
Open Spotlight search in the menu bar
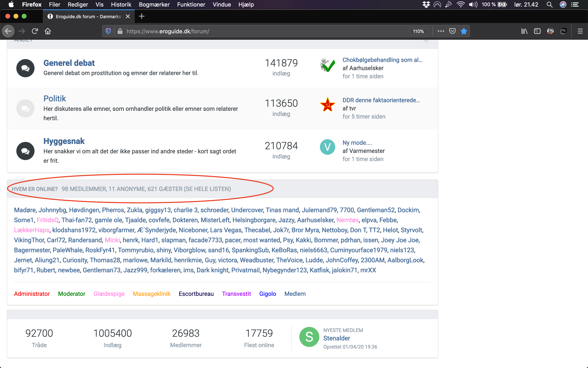tap(550, 4)
